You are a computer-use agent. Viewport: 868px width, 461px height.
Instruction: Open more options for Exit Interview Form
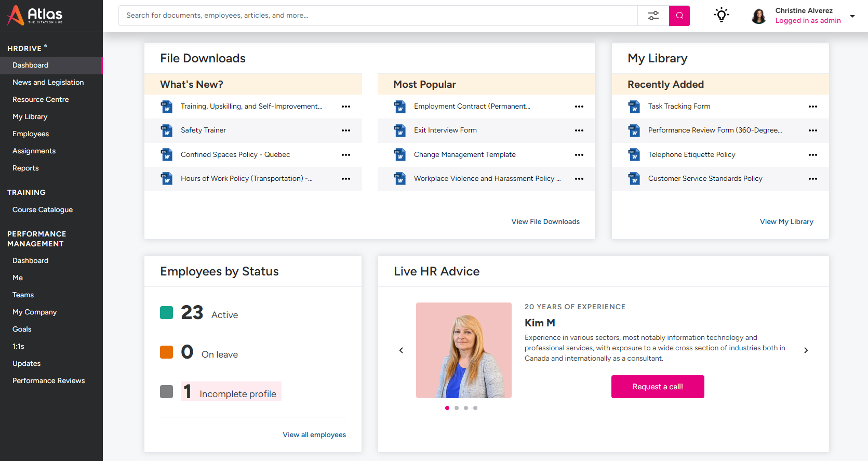click(579, 130)
